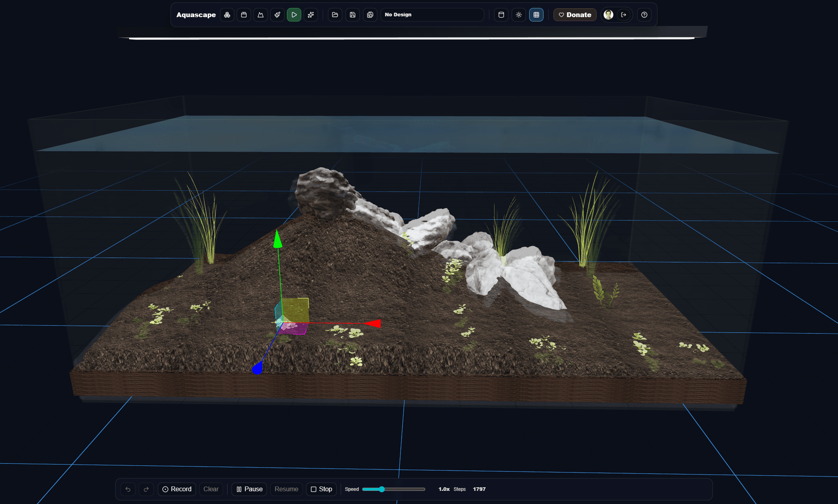Click the green play simulation icon
838x504 pixels.
[x=294, y=15]
